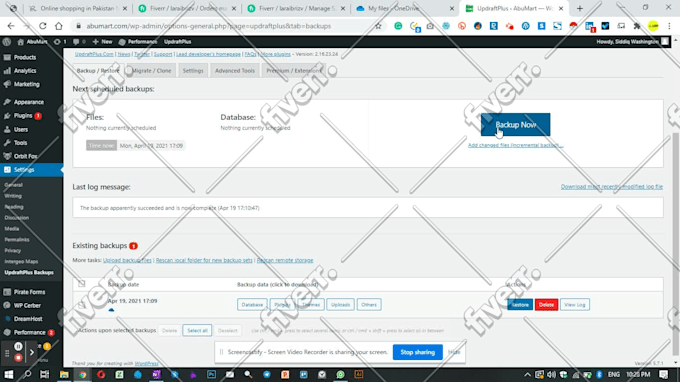Tick the select-all checkbox in backups table header

[82, 284]
